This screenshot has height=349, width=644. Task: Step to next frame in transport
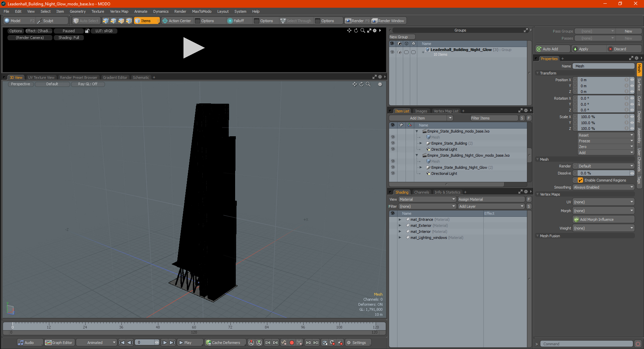coord(164,343)
